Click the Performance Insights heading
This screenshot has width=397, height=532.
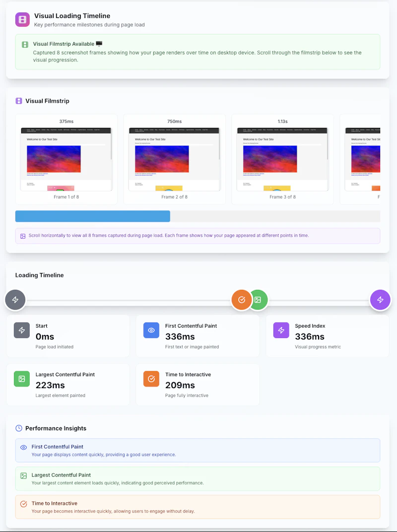click(56, 428)
